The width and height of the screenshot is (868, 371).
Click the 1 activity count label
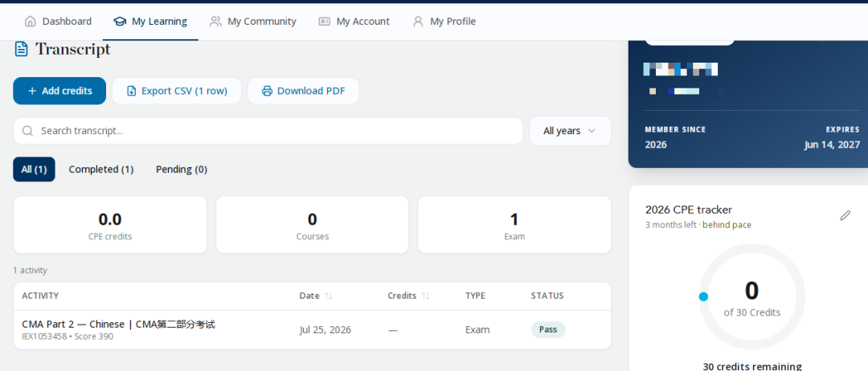(x=30, y=271)
